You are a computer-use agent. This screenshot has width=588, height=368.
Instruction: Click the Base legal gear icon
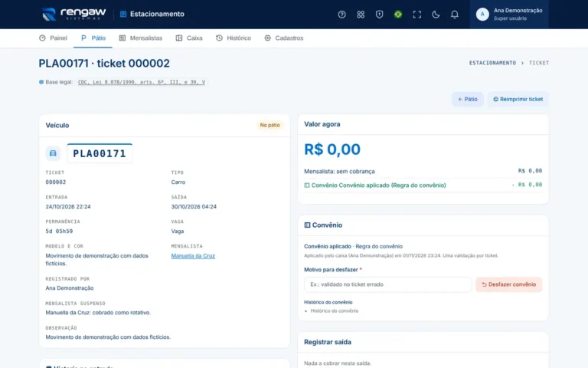[x=41, y=82]
